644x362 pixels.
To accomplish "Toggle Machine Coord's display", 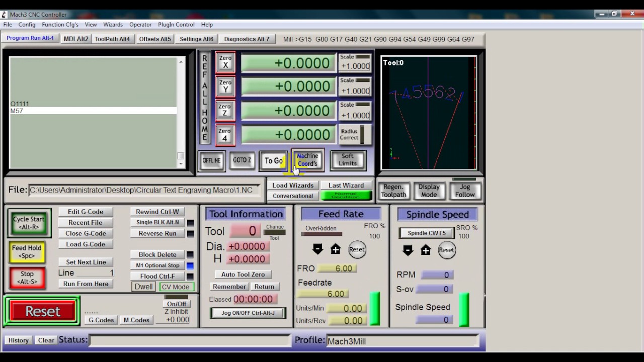I will point(307,160).
